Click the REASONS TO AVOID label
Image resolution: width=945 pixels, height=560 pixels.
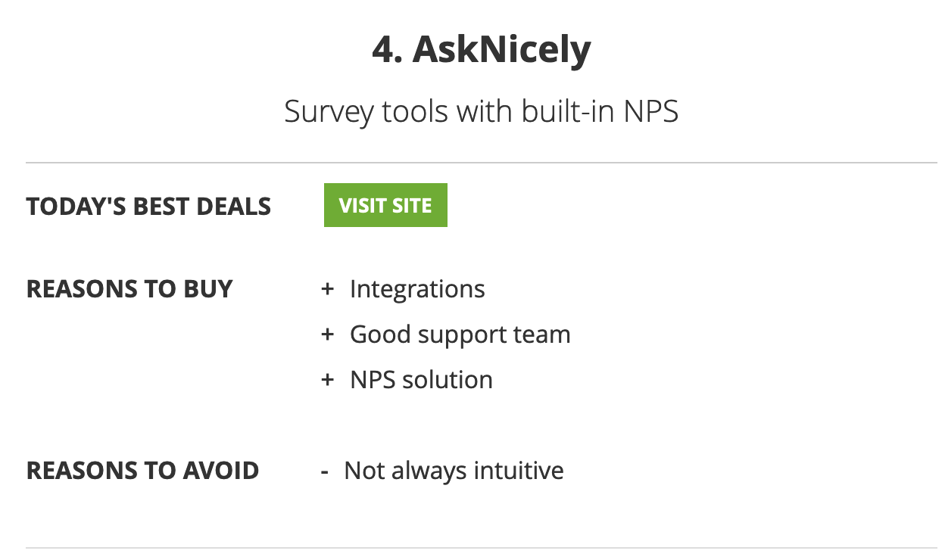point(142,471)
